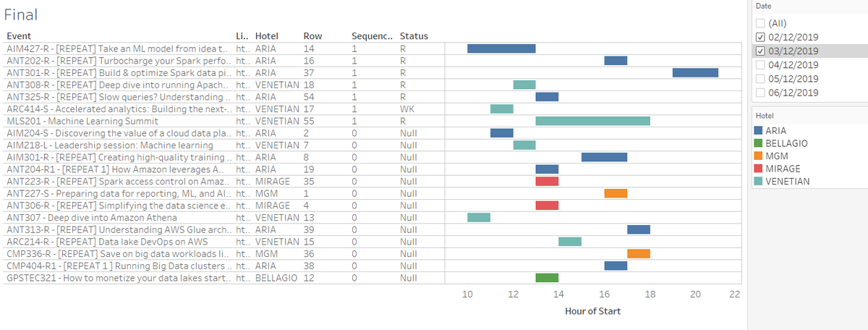The image size is (868, 330).
Task: Click the AIM427-R Gantt bar
Action: click(x=501, y=48)
